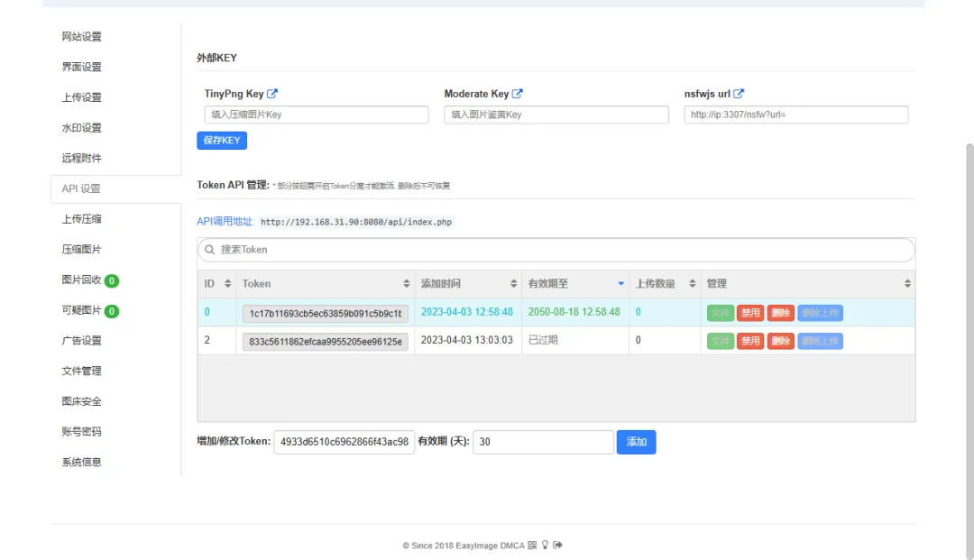Click the lightbulb icon in footer
974x560 pixels.
tap(545, 546)
